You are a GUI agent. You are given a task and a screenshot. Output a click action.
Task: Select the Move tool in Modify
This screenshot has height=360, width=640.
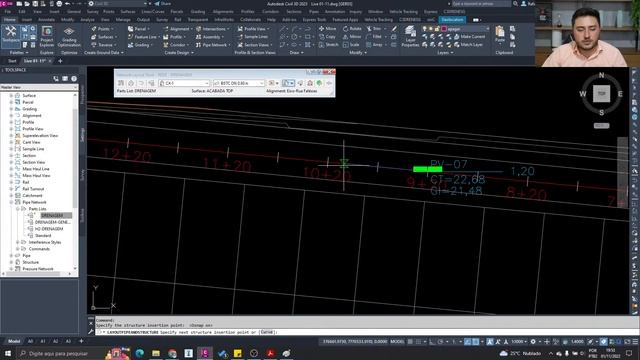(327, 29)
